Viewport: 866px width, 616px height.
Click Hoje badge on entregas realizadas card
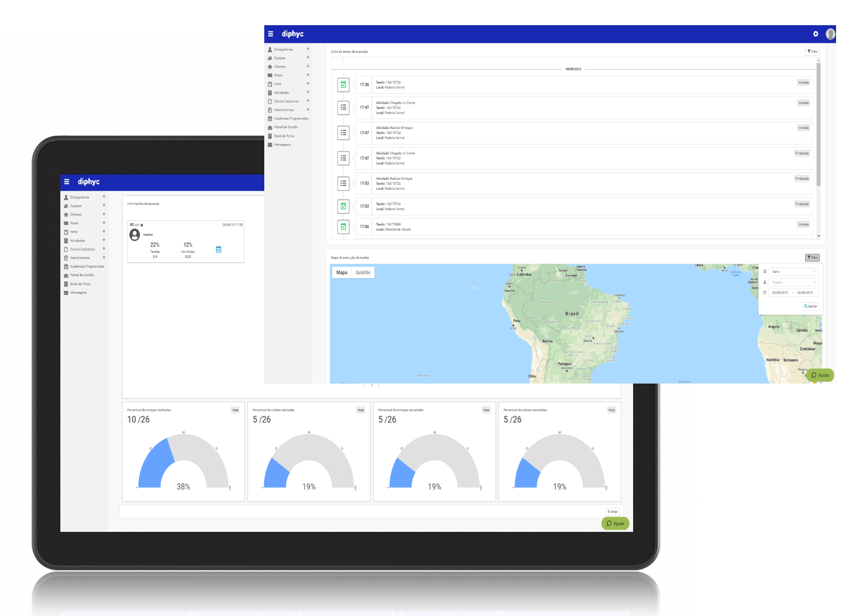pyautogui.click(x=235, y=410)
